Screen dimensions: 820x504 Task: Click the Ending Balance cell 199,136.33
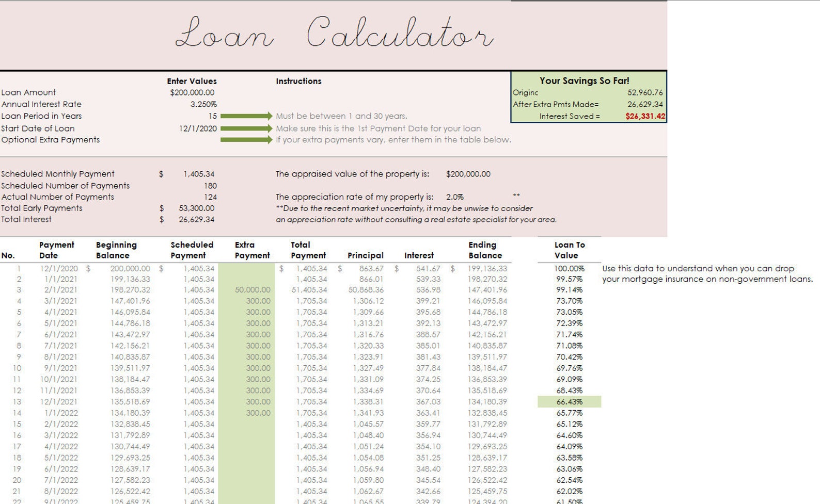[487, 268]
